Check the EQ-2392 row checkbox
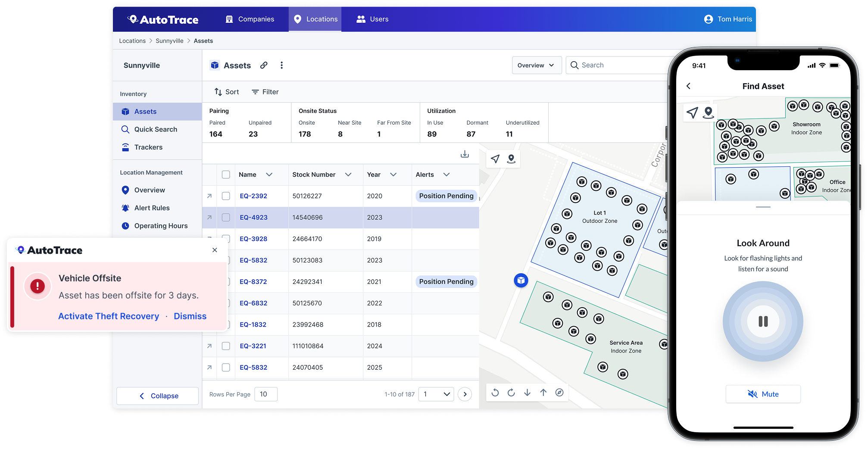868x449 pixels. pyautogui.click(x=226, y=196)
